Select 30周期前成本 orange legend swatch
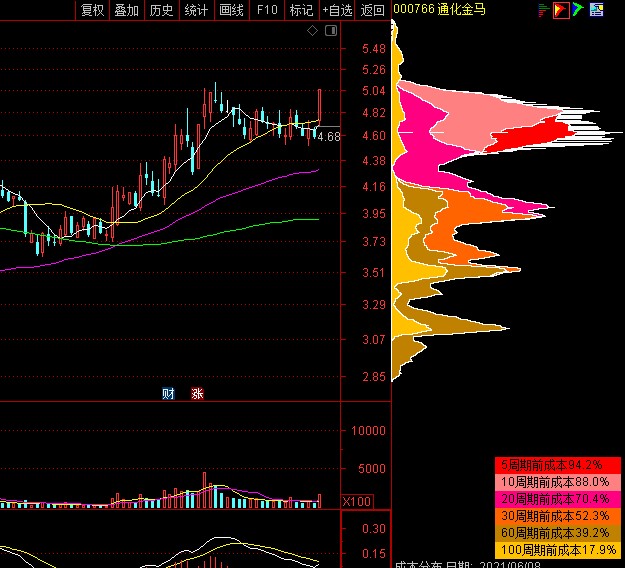The height and width of the screenshot is (568, 625). (x=558, y=516)
